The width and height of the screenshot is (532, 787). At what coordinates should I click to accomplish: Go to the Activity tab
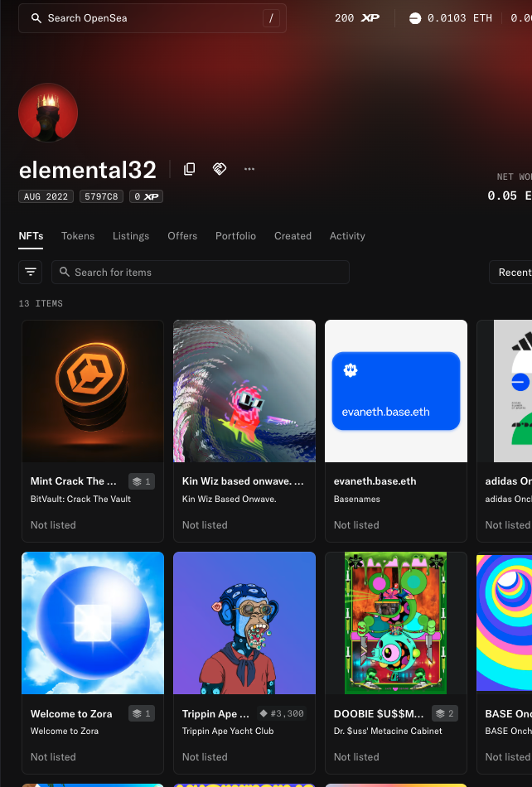pyautogui.click(x=347, y=236)
